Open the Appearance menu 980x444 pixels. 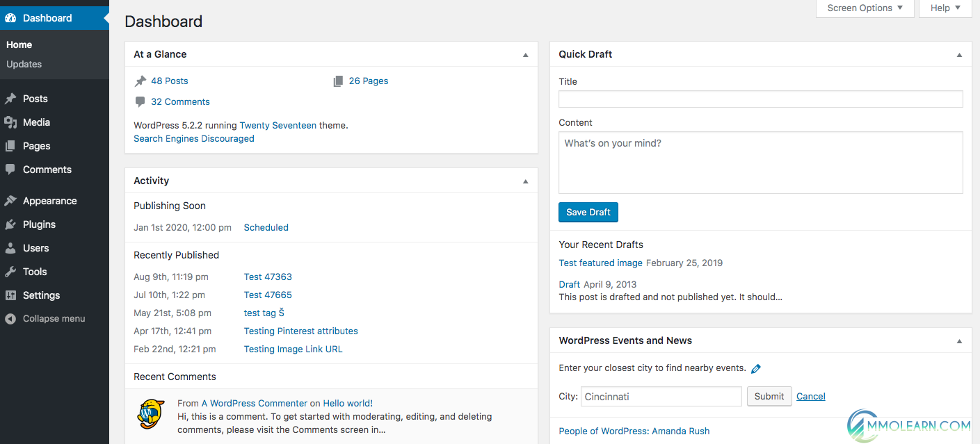click(x=54, y=201)
